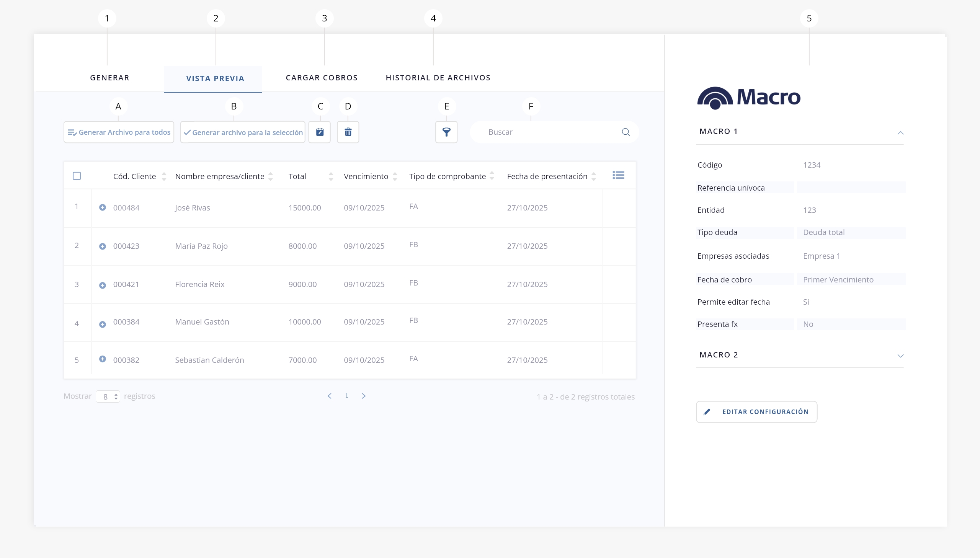Viewport: 980px width, 558px height.
Task: Click the trash delete icon
Action: (348, 132)
